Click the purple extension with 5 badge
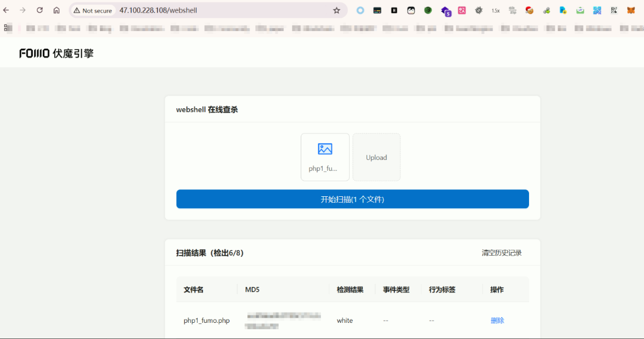This screenshot has height=339, width=644. tap(446, 11)
